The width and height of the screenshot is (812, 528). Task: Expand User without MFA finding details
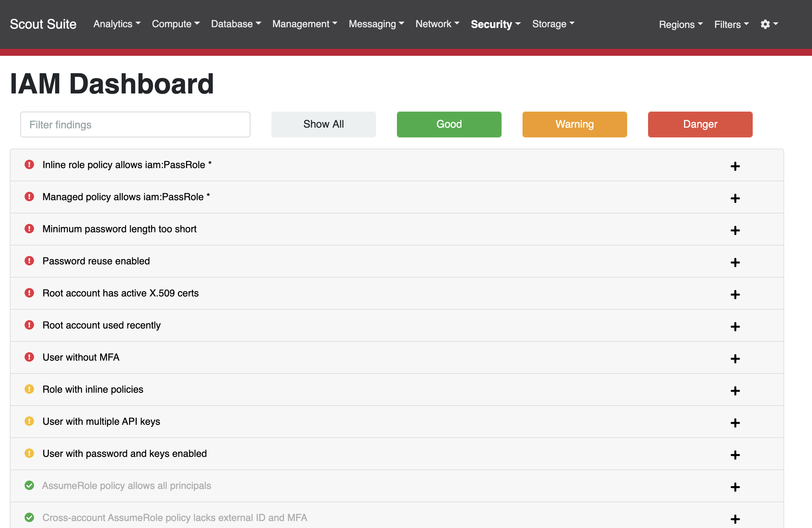pos(735,359)
